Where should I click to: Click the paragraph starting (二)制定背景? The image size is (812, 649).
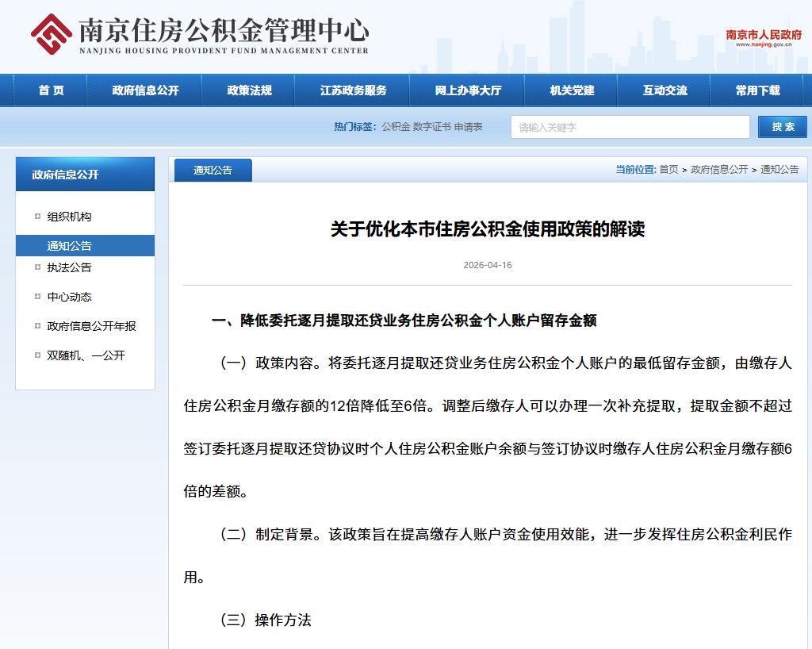(x=488, y=555)
